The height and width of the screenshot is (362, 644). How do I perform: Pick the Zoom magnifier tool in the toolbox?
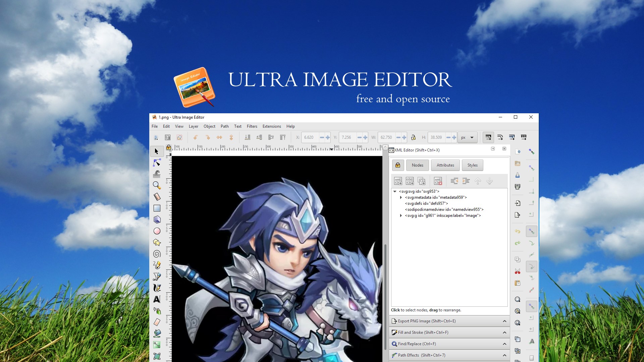point(157,185)
